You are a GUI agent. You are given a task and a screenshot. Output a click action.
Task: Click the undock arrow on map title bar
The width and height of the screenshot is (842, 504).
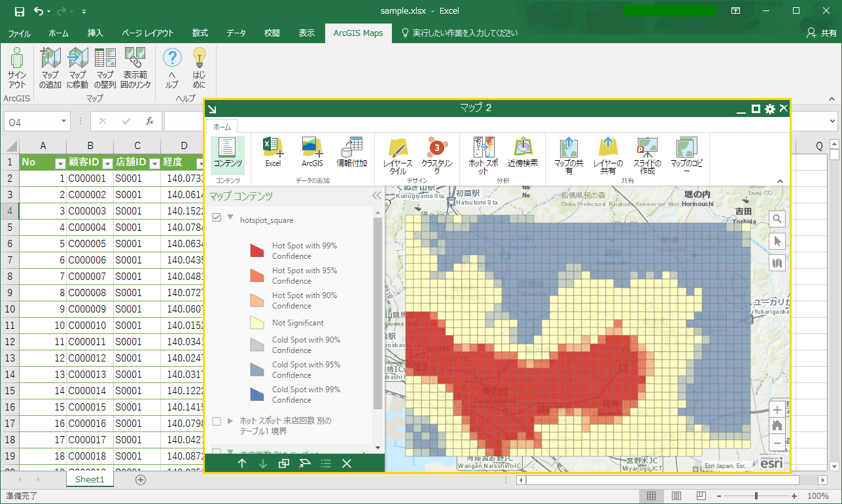pos(212,109)
